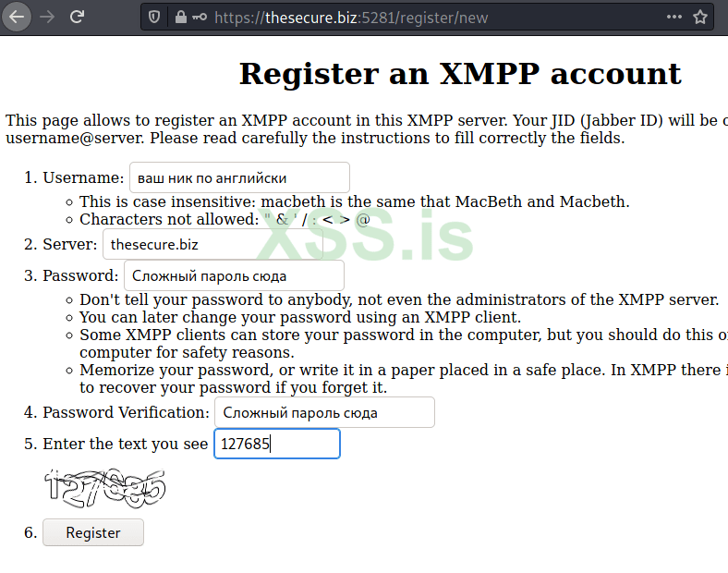
Task: Focus the Username input field
Action: pos(239,177)
